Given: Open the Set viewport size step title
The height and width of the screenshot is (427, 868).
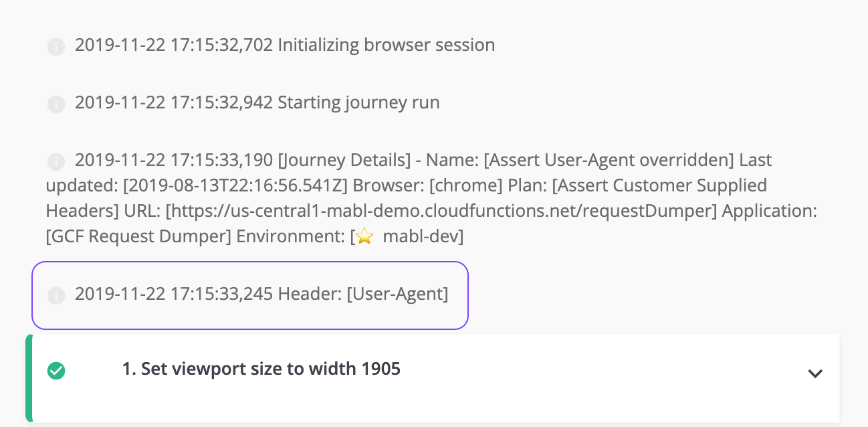Looking at the screenshot, I should tap(261, 369).
